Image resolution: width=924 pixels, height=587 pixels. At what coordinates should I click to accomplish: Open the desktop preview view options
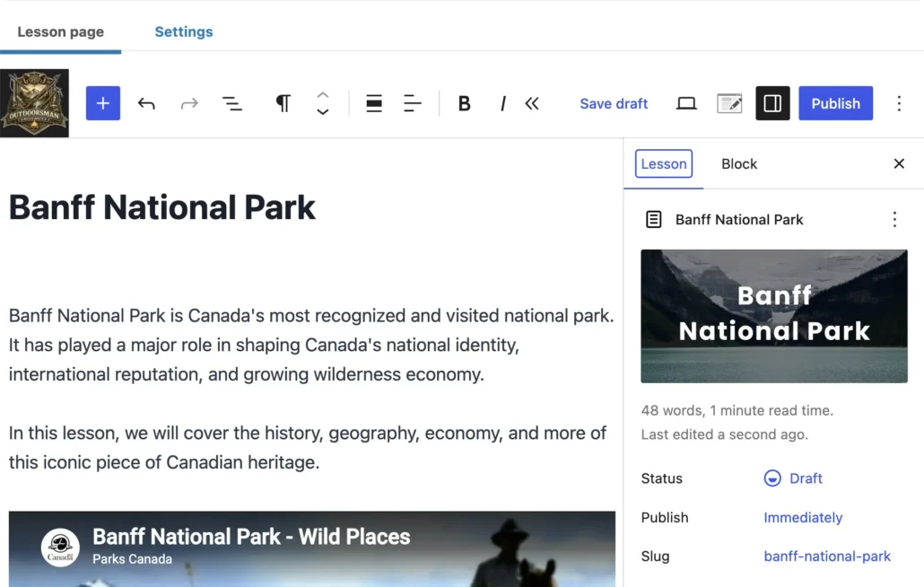[686, 104]
